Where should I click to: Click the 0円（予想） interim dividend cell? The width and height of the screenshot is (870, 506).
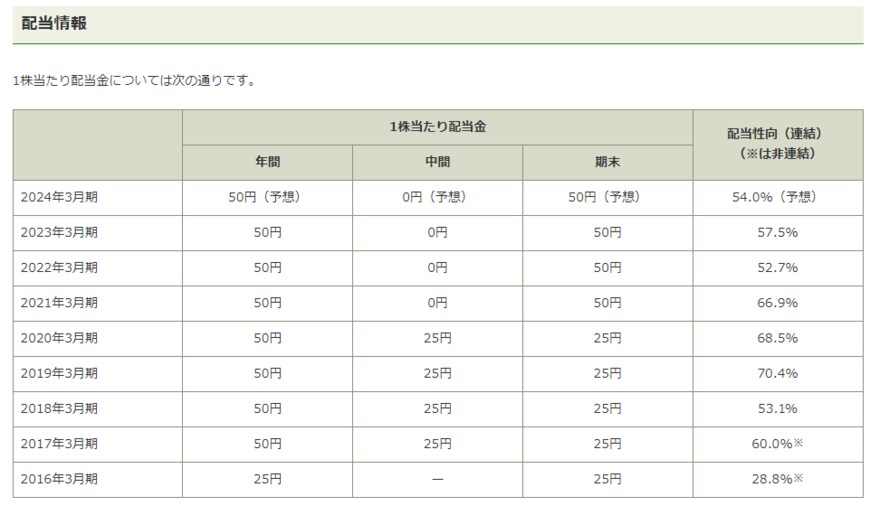(x=437, y=197)
